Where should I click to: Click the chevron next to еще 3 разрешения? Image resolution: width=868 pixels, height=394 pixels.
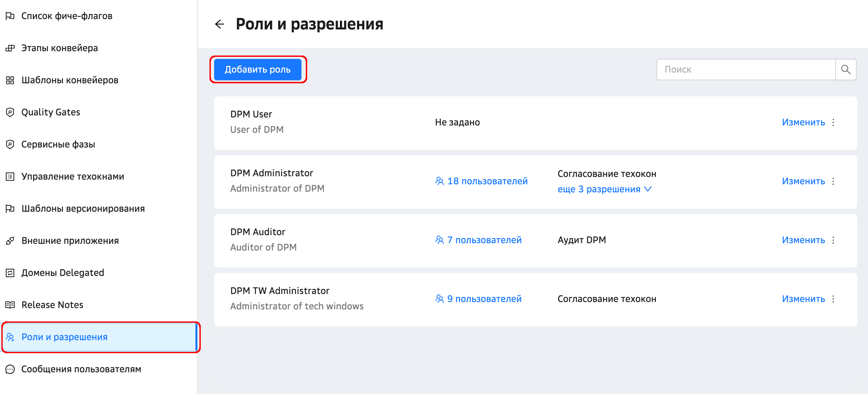click(647, 189)
